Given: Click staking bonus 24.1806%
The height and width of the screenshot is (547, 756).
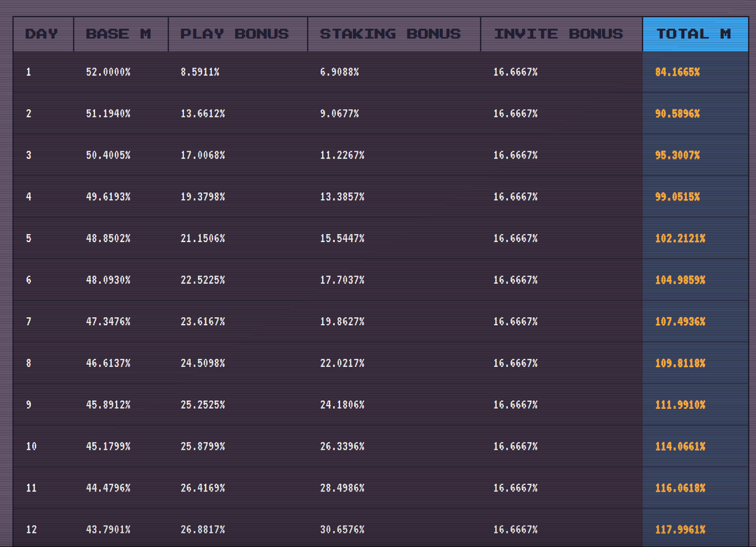Looking at the screenshot, I should [x=342, y=405].
